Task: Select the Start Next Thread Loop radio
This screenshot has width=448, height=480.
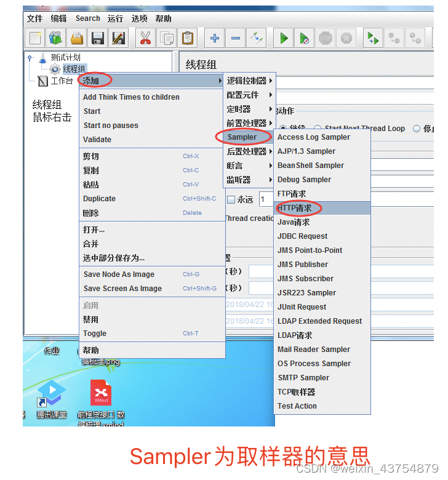Action: pos(318,129)
